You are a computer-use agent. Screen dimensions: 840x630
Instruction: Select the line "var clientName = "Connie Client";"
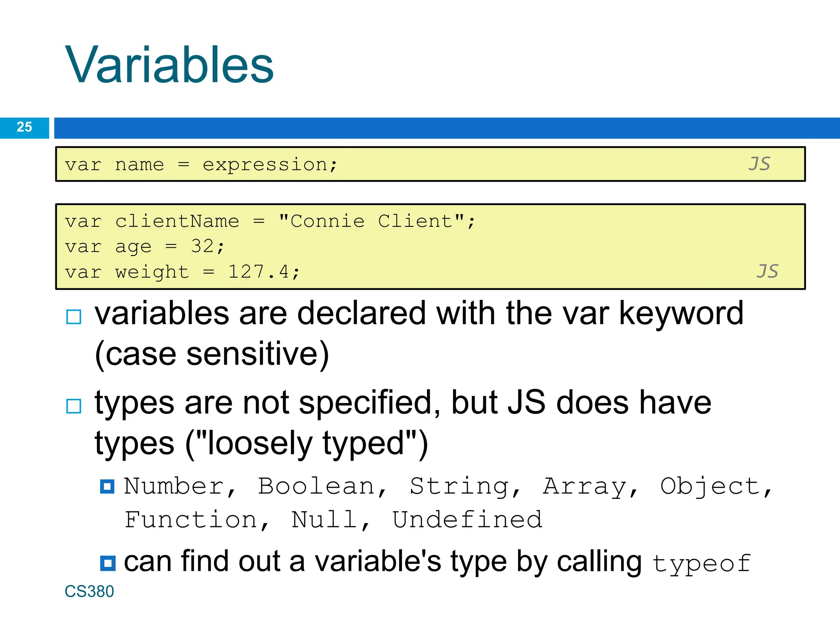270,221
